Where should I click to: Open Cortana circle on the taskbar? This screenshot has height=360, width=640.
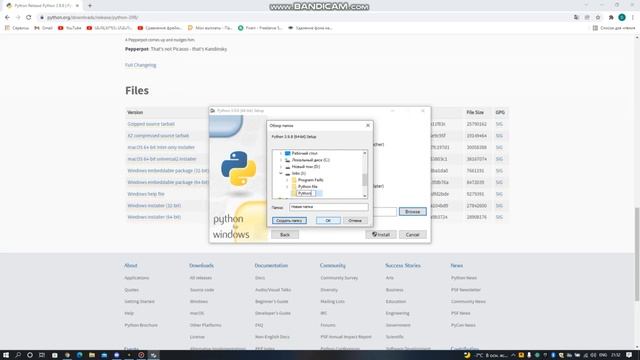coord(30,355)
